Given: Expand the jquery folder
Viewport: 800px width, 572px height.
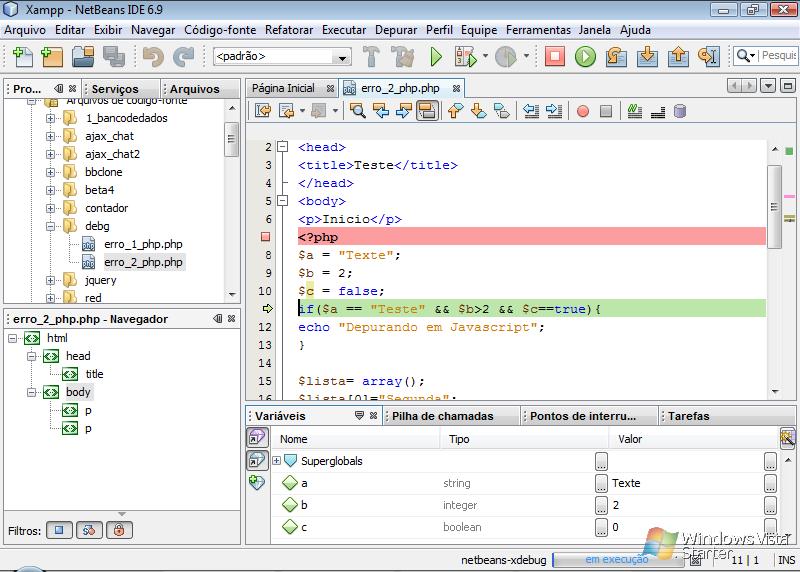Looking at the screenshot, I should click(50, 280).
